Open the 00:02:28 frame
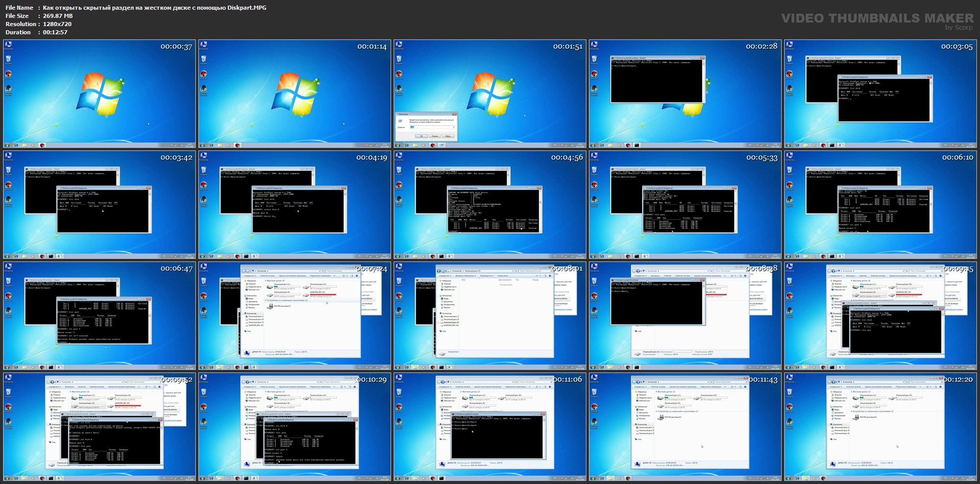The height and width of the screenshot is (484, 980). 685,94
